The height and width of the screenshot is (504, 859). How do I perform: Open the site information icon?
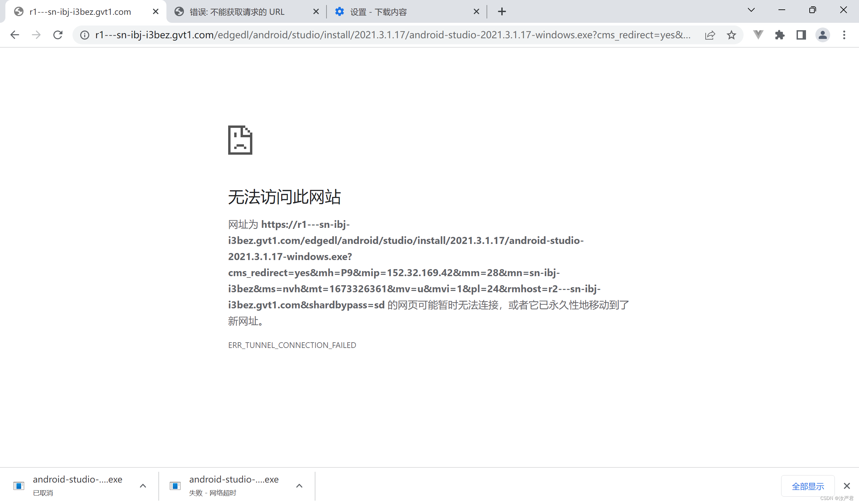(85, 35)
